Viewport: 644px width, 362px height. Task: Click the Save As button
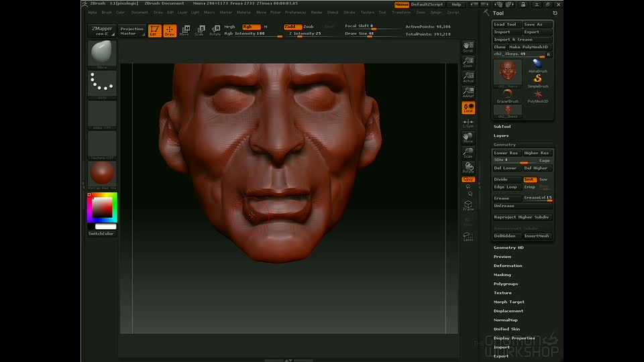[x=537, y=24]
